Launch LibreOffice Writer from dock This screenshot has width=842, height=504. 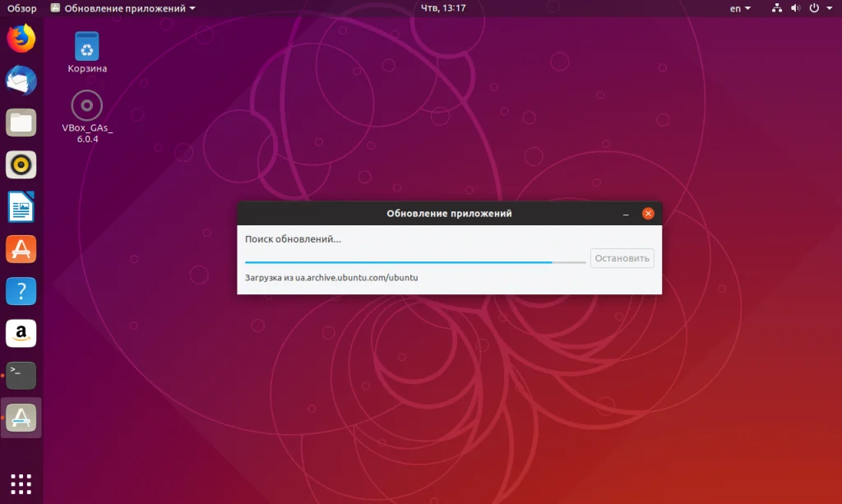pyautogui.click(x=21, y=206)
